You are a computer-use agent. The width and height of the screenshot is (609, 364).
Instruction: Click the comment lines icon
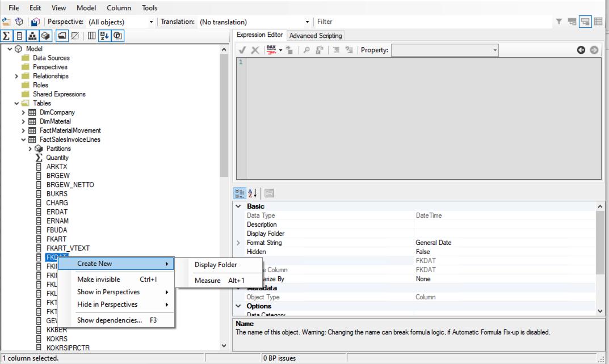(337, 50)
